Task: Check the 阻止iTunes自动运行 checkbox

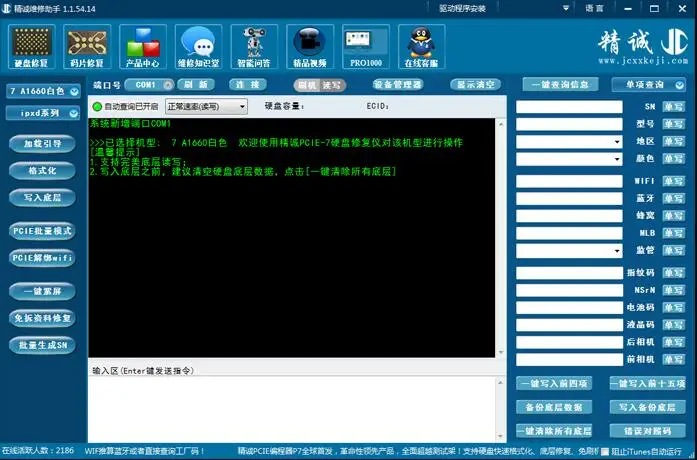Action: [x=605, y=452]
